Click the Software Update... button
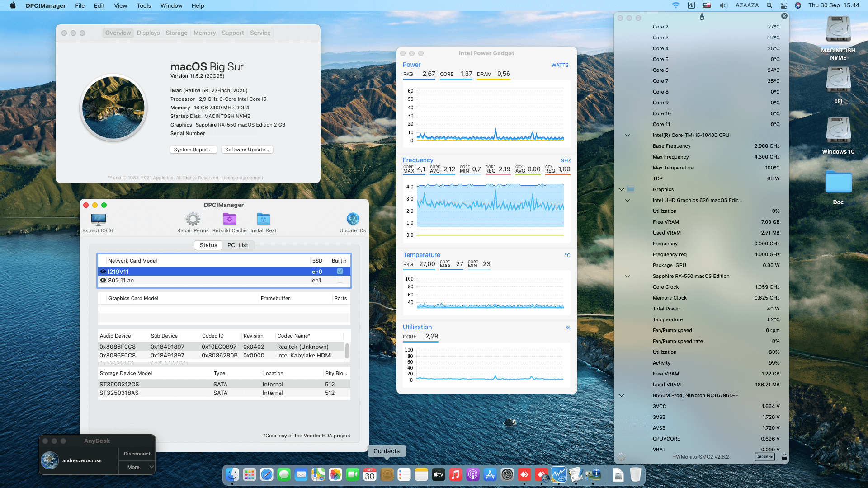Image resolution: width=868 pixels, height=488 pixels. point(247,150)
